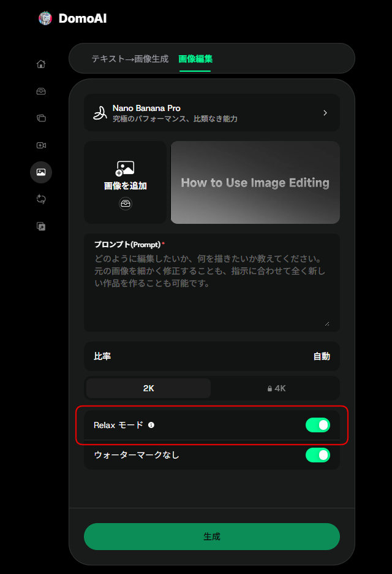Open the circular arrows convert icon in the sidebar
The width and height of the screenshot is (392, 574).
[x=41, y=199]
